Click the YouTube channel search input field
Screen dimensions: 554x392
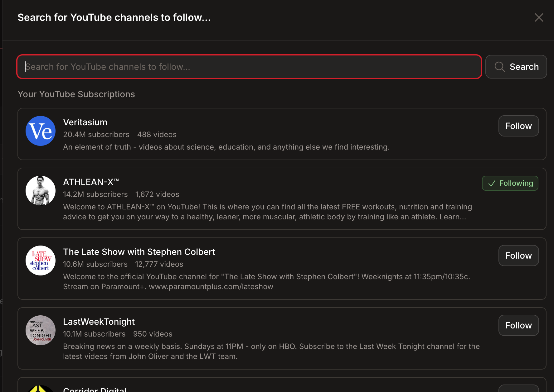[249, 67]
